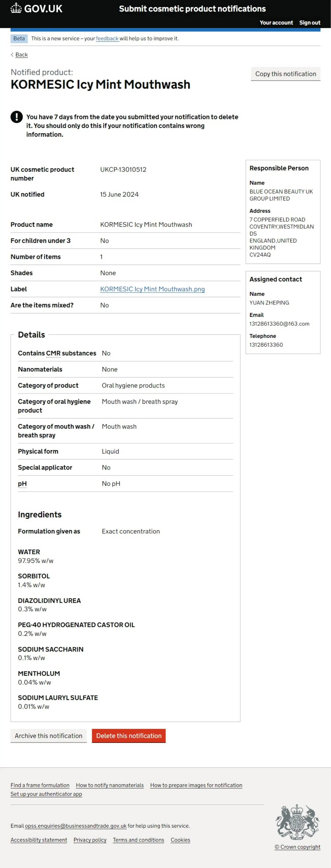Click the exclamation warning icon

point(17,117)
